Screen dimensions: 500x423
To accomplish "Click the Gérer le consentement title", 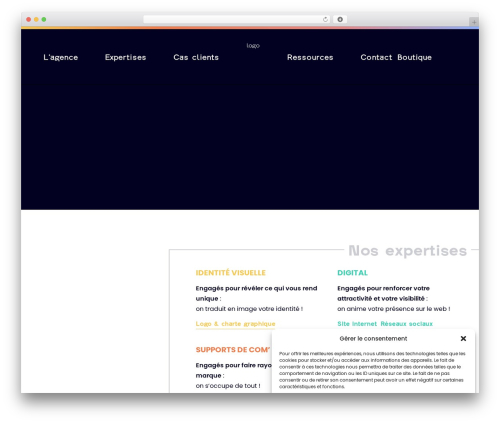I will click(373, 339).
